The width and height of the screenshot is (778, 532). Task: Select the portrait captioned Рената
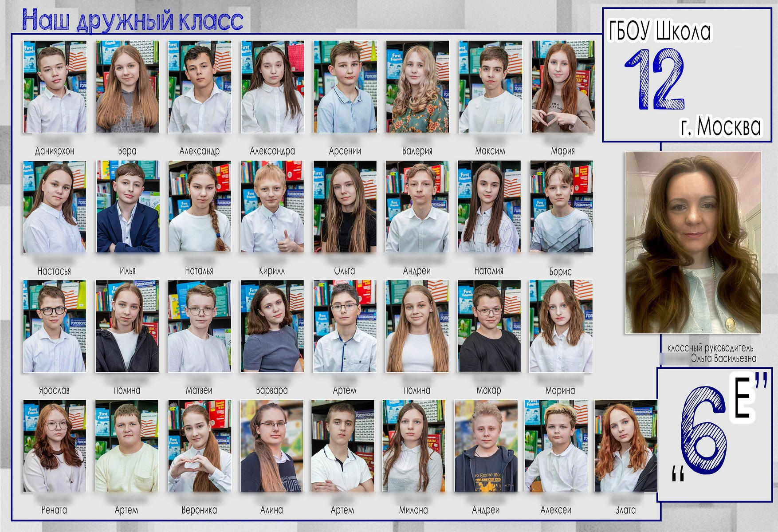tap(54, 446)
